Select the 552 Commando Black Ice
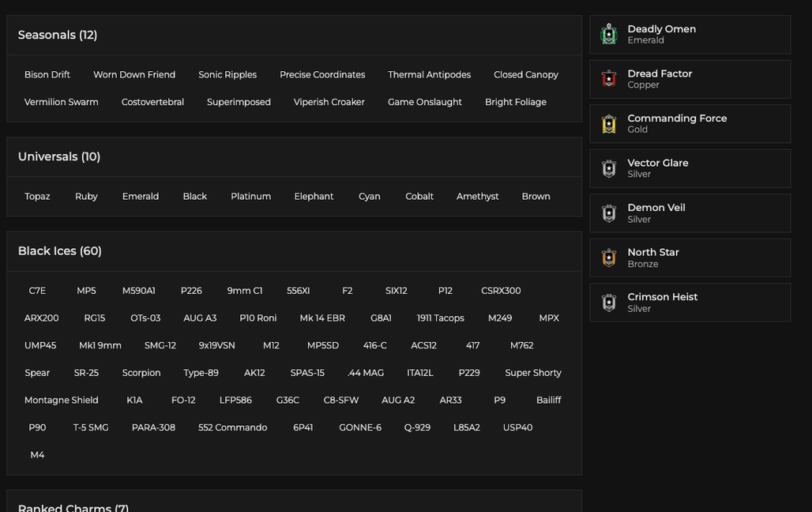Screen dimensions: 812x512 (x=232, y=428)
